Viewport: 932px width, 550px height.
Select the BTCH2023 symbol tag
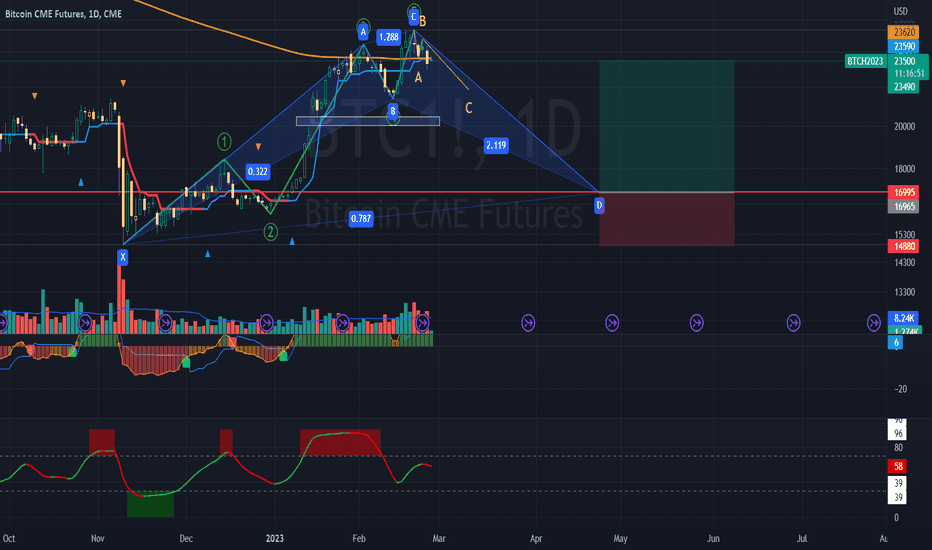coord(865,61)
